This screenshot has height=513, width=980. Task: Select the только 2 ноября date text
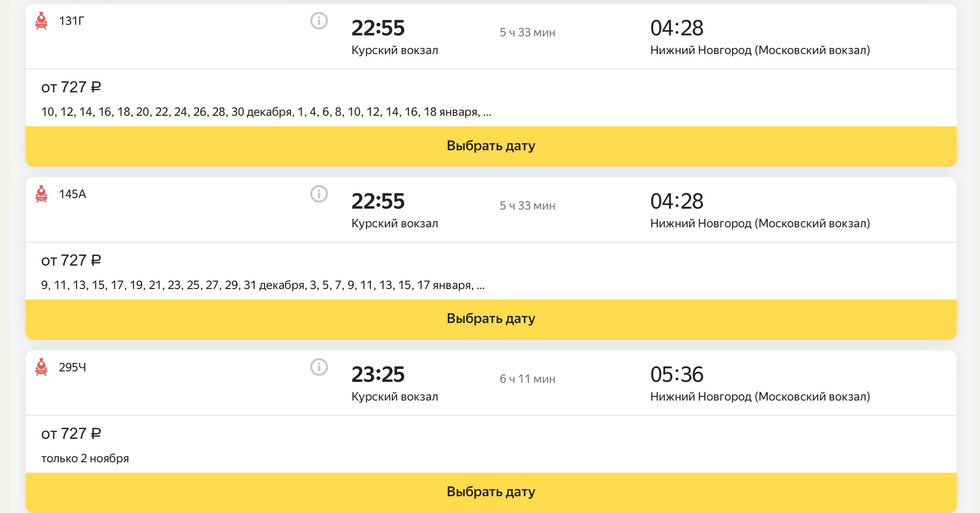pos(85,458)
